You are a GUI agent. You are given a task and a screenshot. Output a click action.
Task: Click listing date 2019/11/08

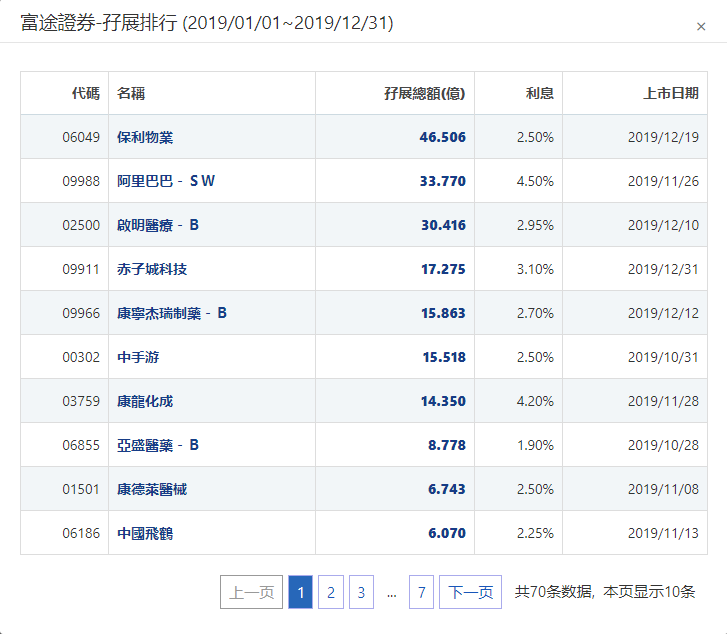coord(663,489)
